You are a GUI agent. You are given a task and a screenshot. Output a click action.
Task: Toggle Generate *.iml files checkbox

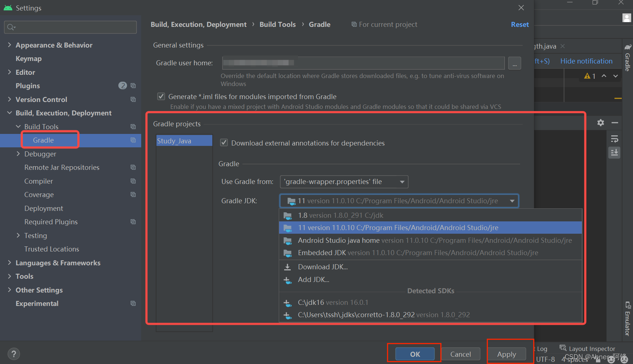pyautogui.click(x=161, y=97)
